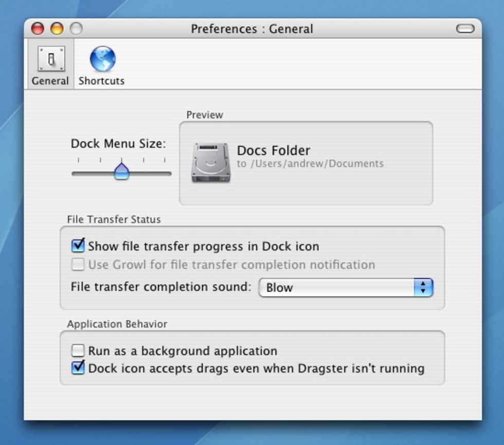504x445 pixels.
Task: Click the /Users/andrew/Documents path text
Action: click(310, 164)
